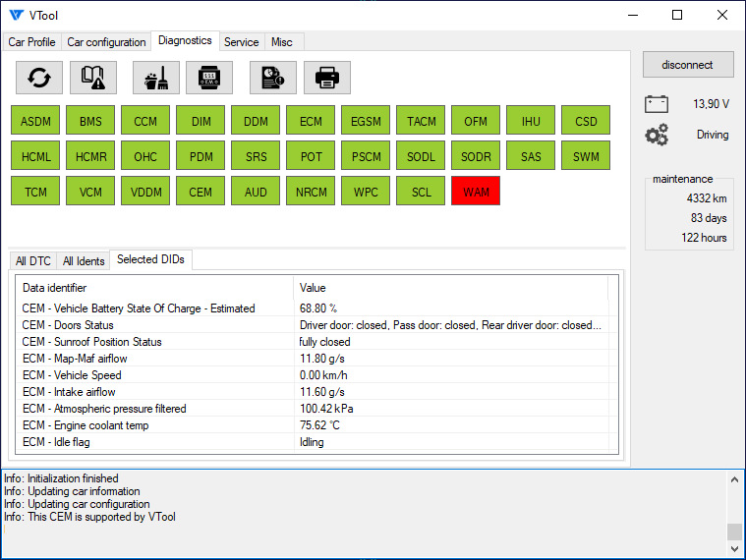Open the All DTC tab
The width and height of the screenshot is (746, 560).
(x=32, y=260)
